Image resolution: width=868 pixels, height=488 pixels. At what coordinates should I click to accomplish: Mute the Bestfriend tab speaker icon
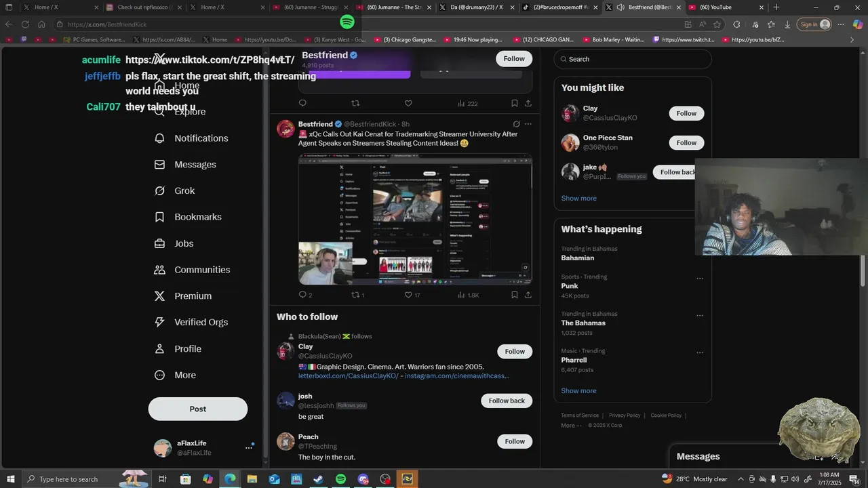click(620, 7)
